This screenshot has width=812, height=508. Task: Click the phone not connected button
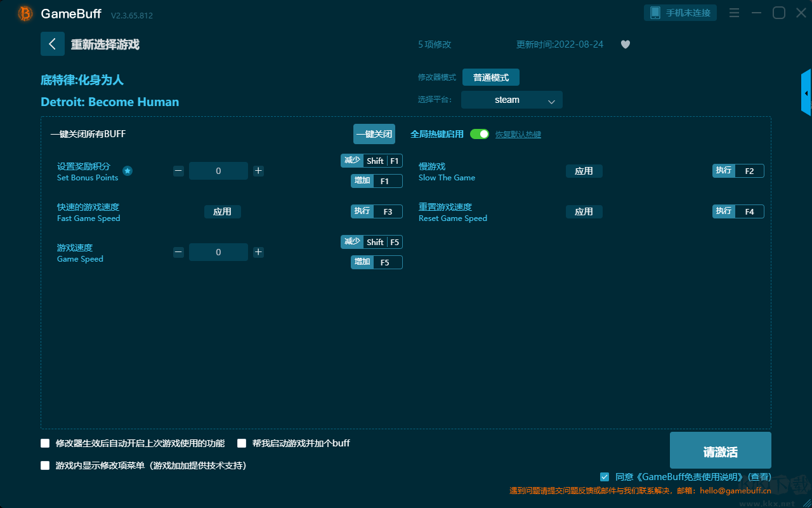(681, 13)
